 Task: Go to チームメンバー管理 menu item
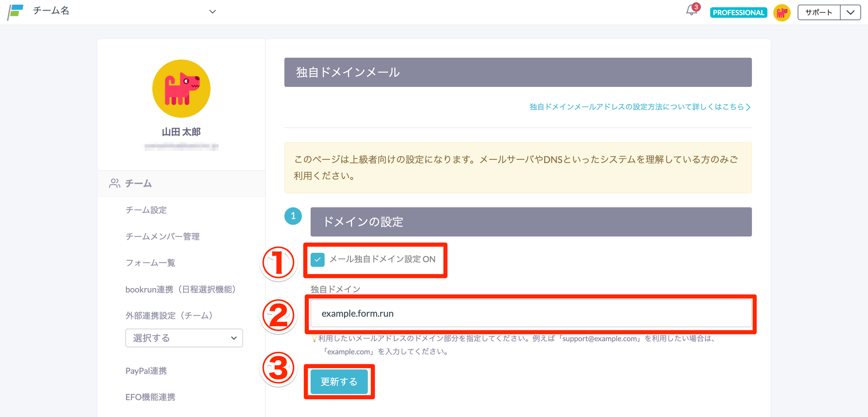pos(162,236)
